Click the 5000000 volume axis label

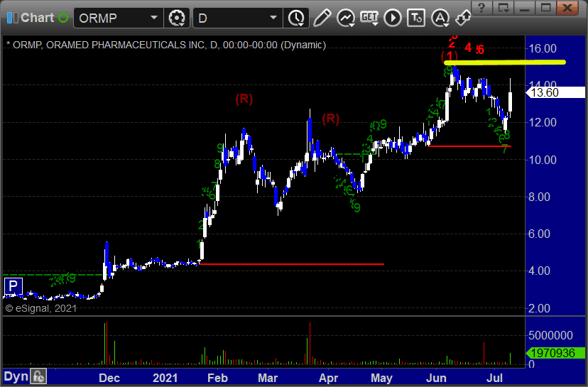(550, 335)
